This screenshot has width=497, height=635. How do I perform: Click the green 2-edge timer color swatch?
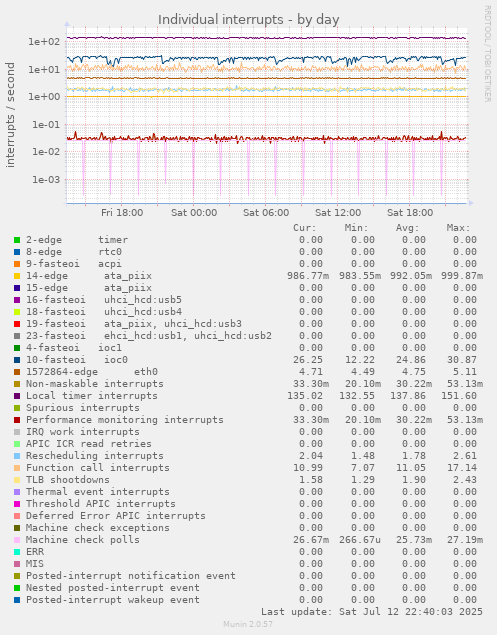17,240
